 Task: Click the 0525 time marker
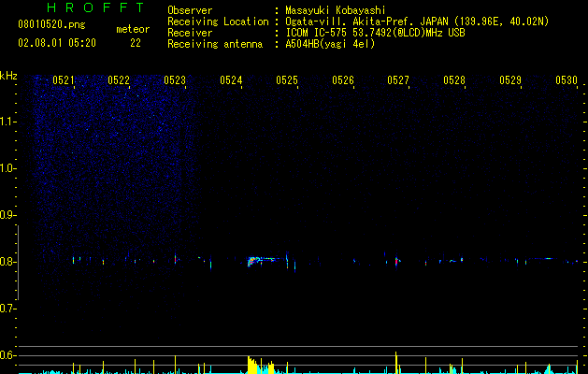pos(287,80)
